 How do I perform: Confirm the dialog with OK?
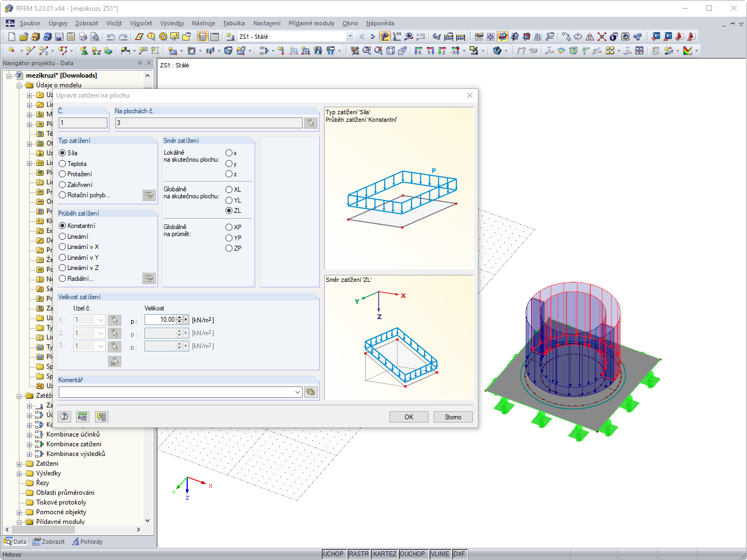click(x=409, y=417)
